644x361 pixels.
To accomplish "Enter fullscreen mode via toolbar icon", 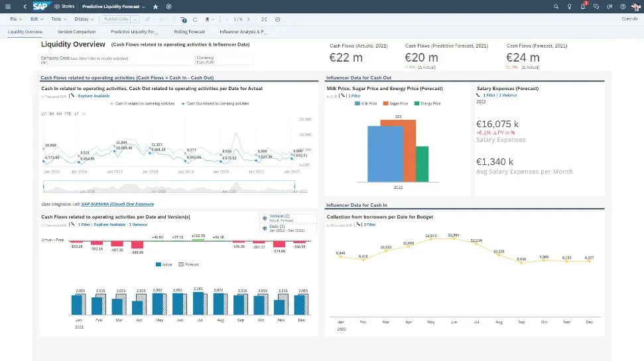I will tap(264, 19).
